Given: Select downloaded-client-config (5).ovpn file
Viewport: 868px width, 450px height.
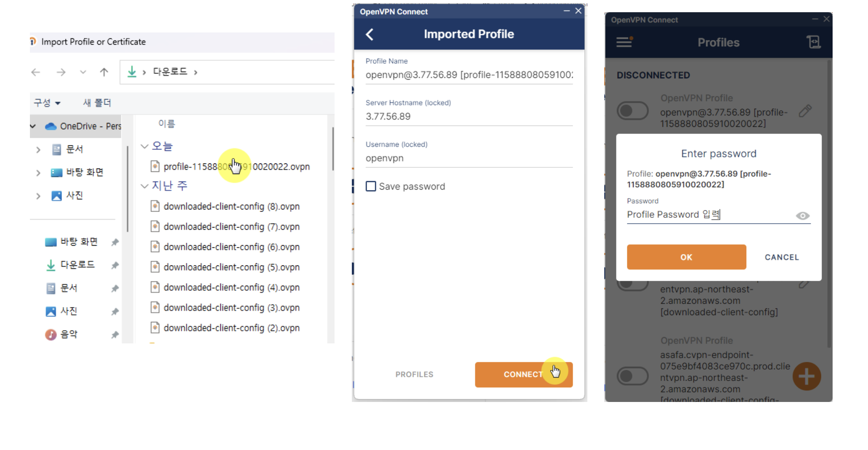Looking at the screenshot, I should point(225,267).
